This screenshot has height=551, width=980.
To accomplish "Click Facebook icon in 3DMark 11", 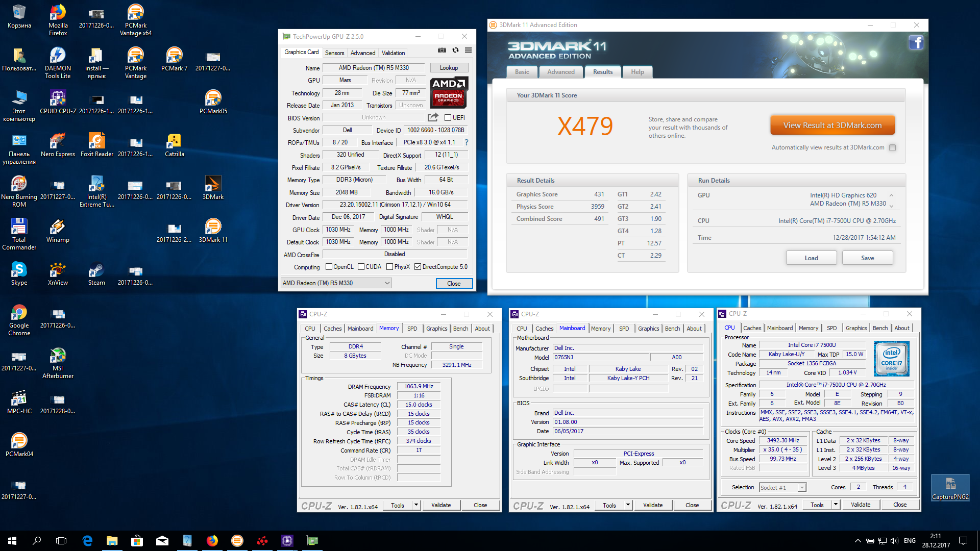I will pyautogui.click(x=916, y=42).
